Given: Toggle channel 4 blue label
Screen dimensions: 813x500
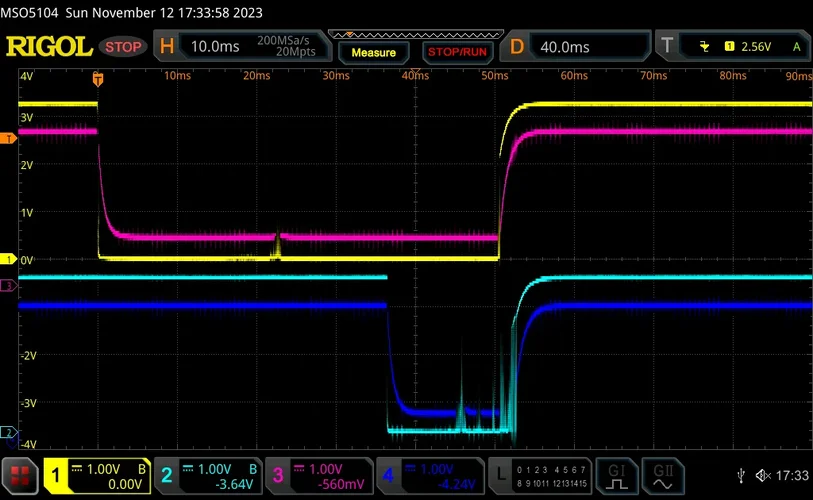Looking at the screenshot, I should pos(428,476).
